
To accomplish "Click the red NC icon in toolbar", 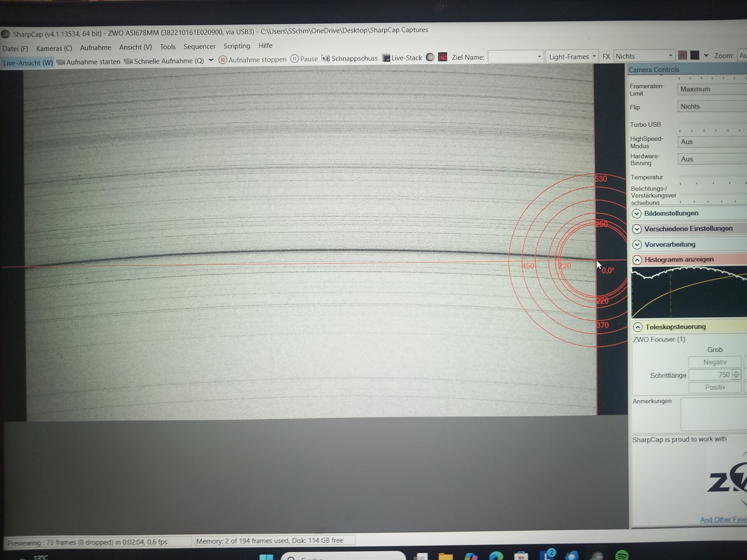I will [x=442, y=57].
